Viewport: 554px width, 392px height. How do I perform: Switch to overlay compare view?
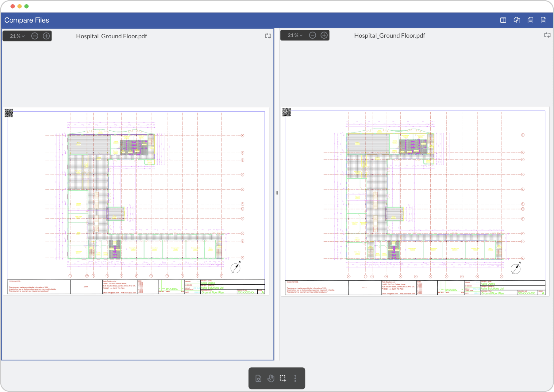click(517, 20)
